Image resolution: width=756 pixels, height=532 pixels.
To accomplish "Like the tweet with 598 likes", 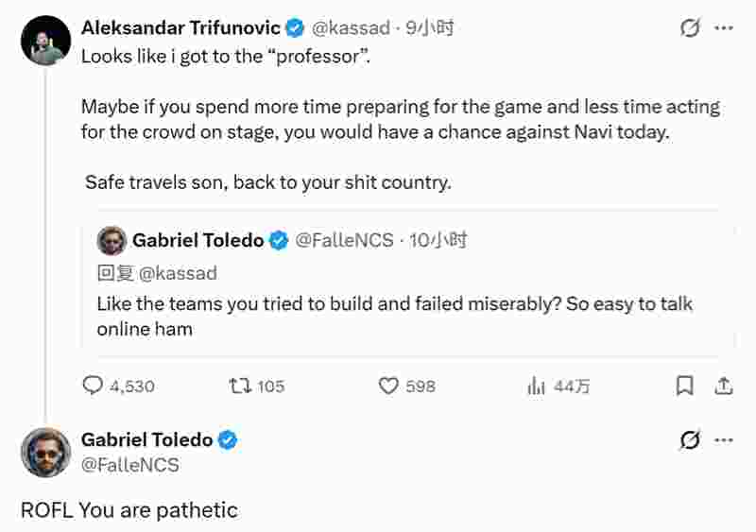I will coord(389,386).
